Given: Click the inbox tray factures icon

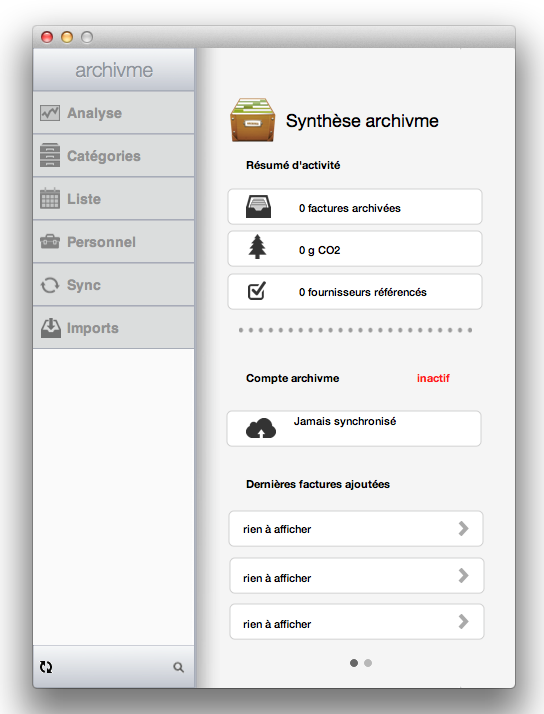Looking at the screenshot, I should pos(258,206).
